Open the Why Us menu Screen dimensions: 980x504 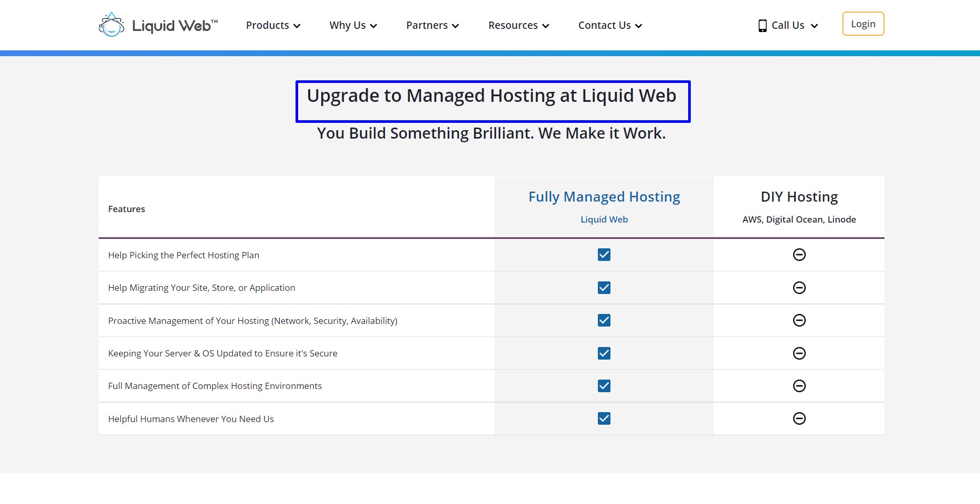click(353, 25)
